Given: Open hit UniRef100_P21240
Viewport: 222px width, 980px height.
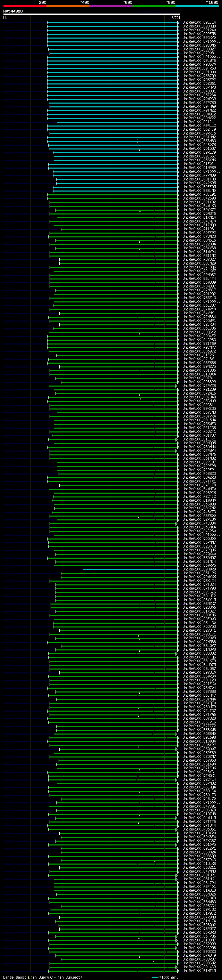Looking at the screenshot, I should point(199,30).
